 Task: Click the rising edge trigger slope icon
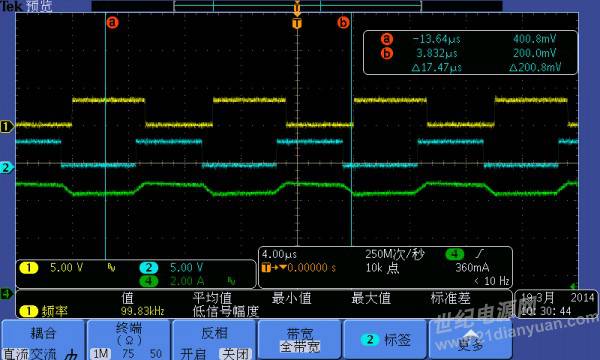(x=480, y=254)
